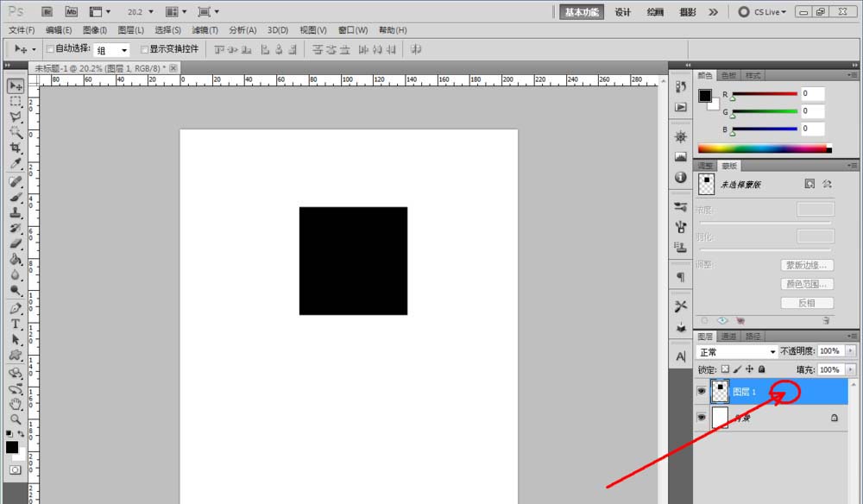Select the History Brush tool
The image size is (863, 504).
click(16, 228)
